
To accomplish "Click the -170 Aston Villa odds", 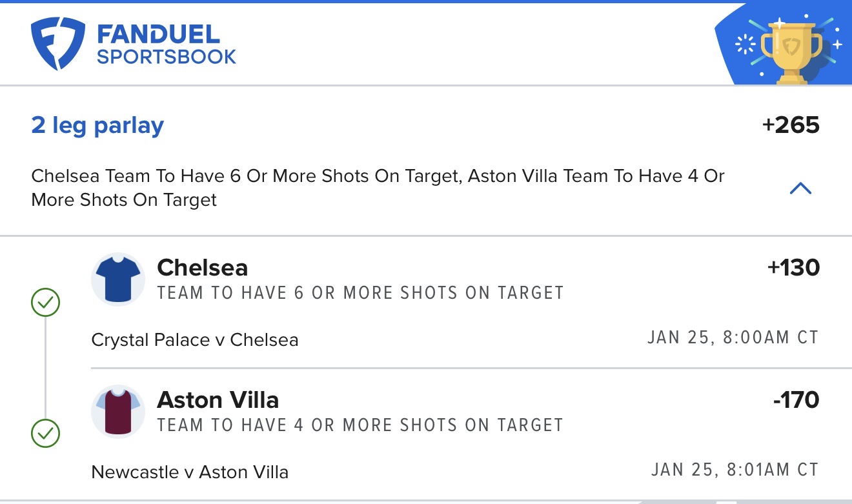I will tap(796, 400).
